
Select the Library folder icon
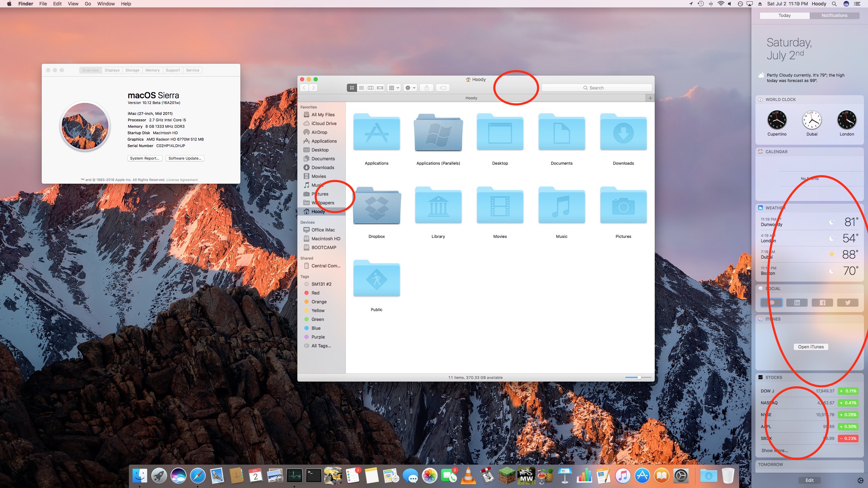438,206
